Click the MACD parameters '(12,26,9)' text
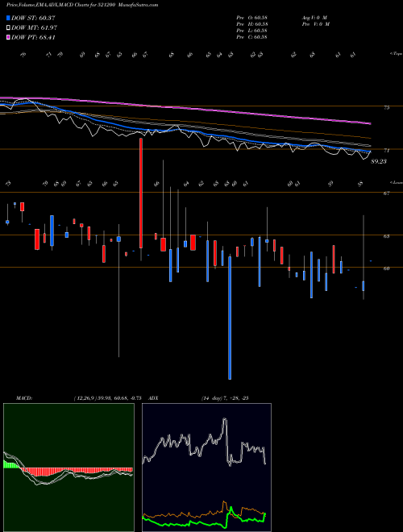Image resolution: width=403 pixels, height=532 pixels. 85,398
